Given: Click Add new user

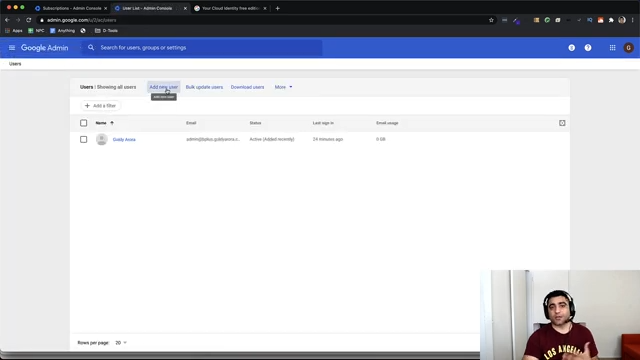Looking at the screenshot, I should point(163,87).
